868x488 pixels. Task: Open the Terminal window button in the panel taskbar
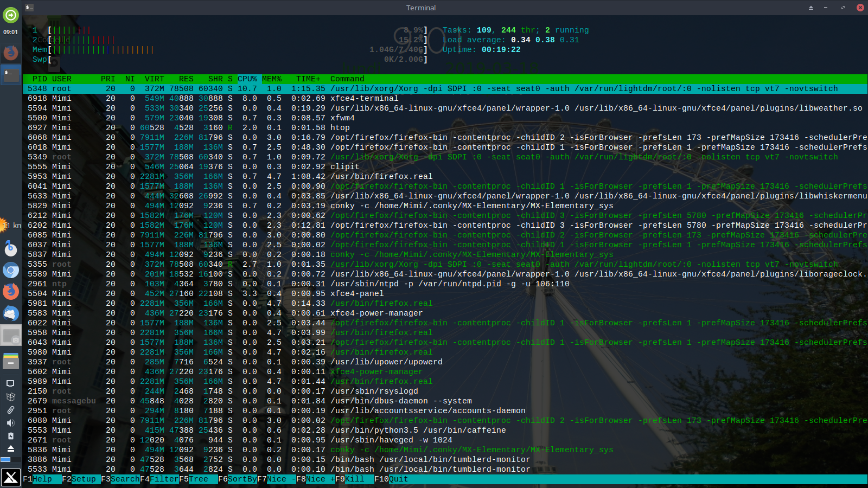pyautogui.click(x=11, y=74)
